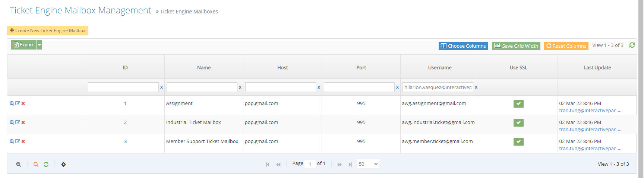Click the footer green reload grid icon
Screen dimensions: 644x178
point(46,164)
